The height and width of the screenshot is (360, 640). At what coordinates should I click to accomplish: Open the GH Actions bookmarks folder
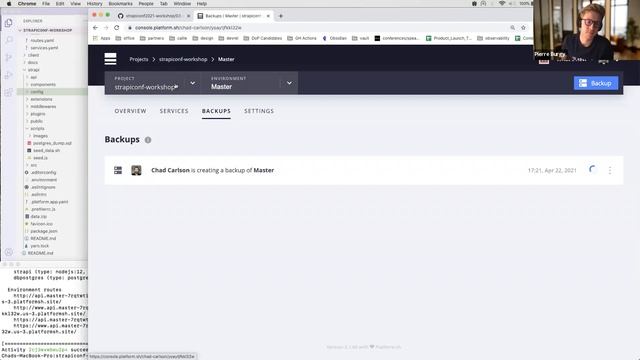[302, 38]
